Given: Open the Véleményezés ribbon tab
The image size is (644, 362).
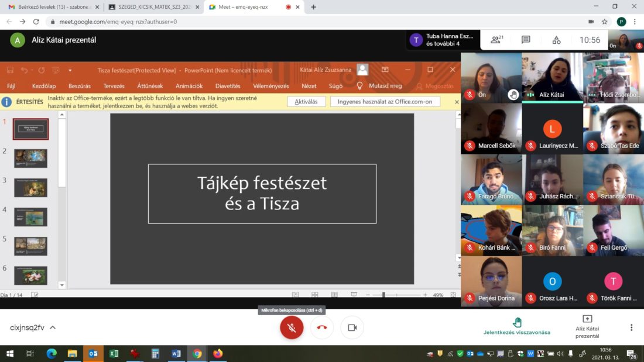Looking at the screenshot, I should [270, 86].
